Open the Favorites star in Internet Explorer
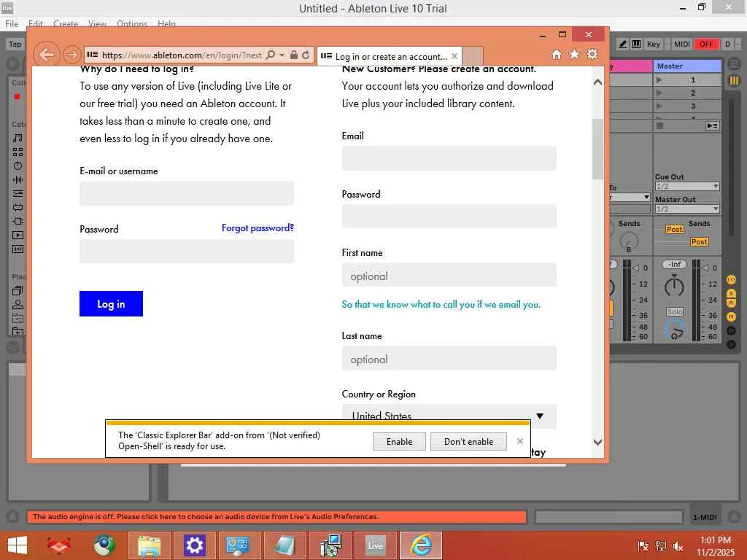747x560 pixels. click(575, 54)
